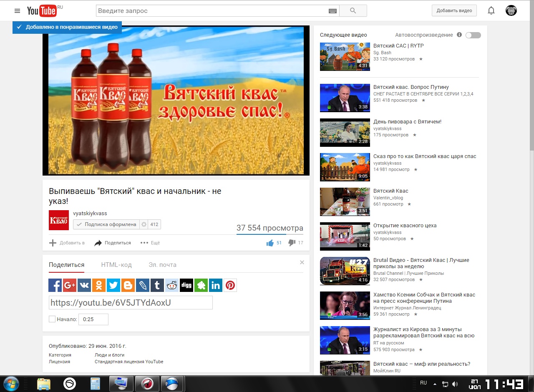The height and width of the screenshot is (392, 534).
Task: Open the vyatskiykvass channel name link
Action: tap(90, 214)
